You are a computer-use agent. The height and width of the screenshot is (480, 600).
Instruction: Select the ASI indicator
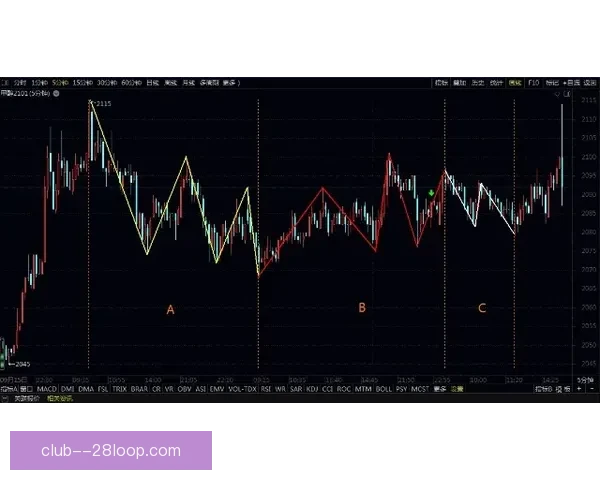pos(201,389)
